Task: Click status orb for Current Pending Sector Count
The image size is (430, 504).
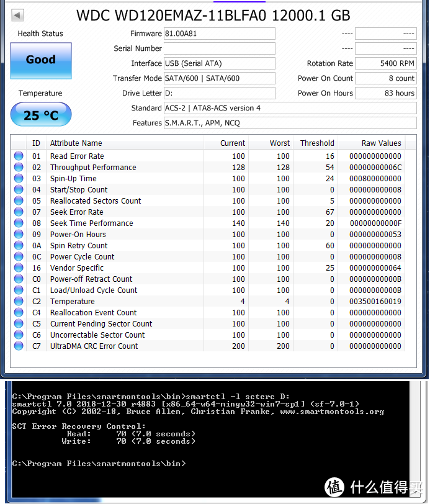Action: tap(19, 323)
